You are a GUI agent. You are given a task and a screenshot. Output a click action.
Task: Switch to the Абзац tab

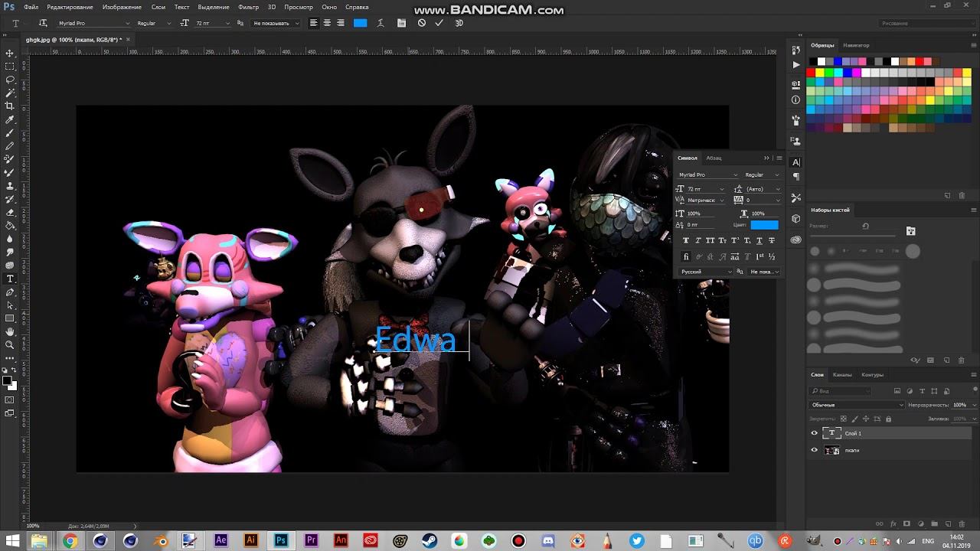coord(714,158)
